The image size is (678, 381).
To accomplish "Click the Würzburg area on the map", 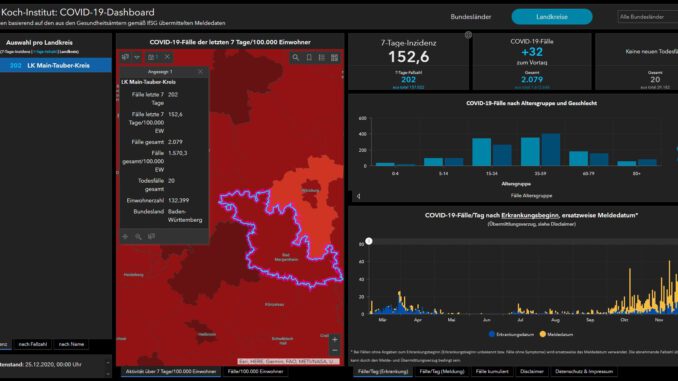I will click(x=310, y=191).
